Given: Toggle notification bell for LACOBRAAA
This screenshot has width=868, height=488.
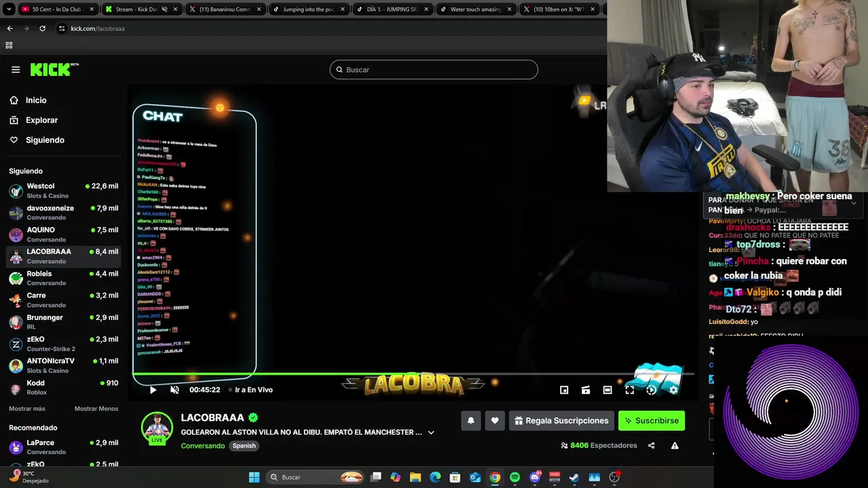Looking at the screenshot, I should click(471, 421).
